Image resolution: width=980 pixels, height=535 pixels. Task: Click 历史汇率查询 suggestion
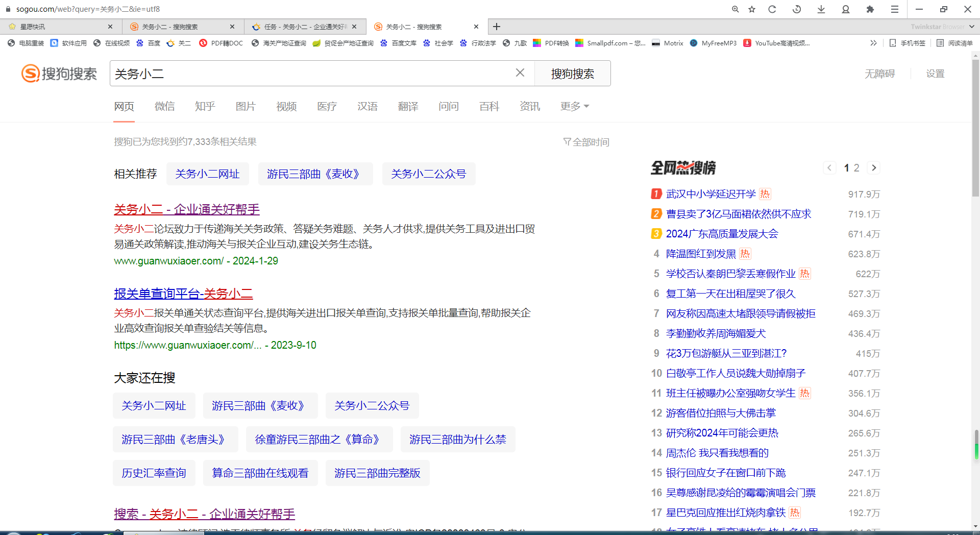click(154, 473)
